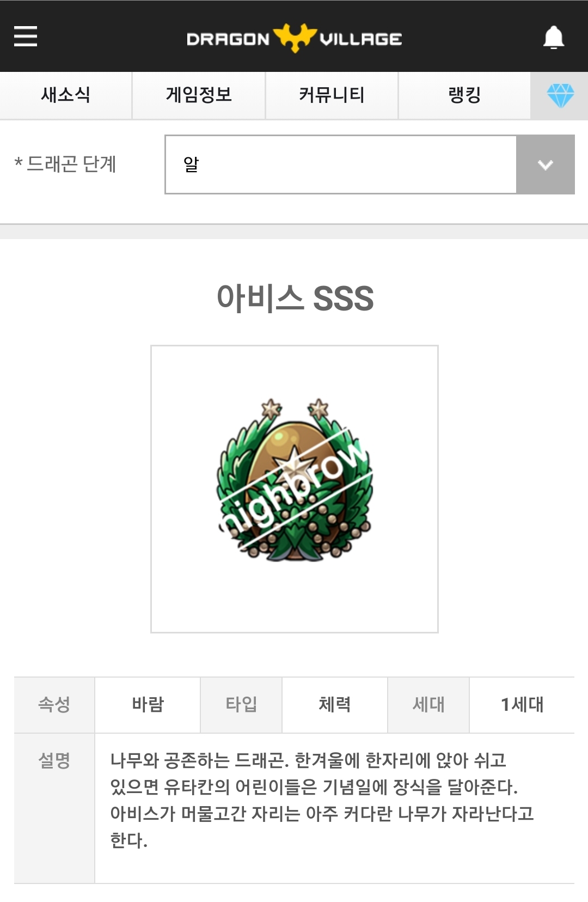Tap the blue diamond icon
Image resolution: width=588 pixels, height=902 pixels.
pos(560,96)
